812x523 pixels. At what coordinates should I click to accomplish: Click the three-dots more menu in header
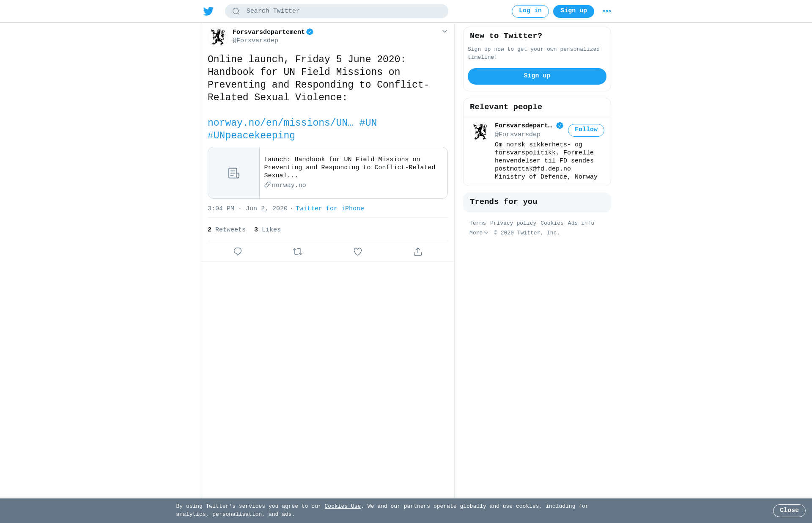coord(607,11)
